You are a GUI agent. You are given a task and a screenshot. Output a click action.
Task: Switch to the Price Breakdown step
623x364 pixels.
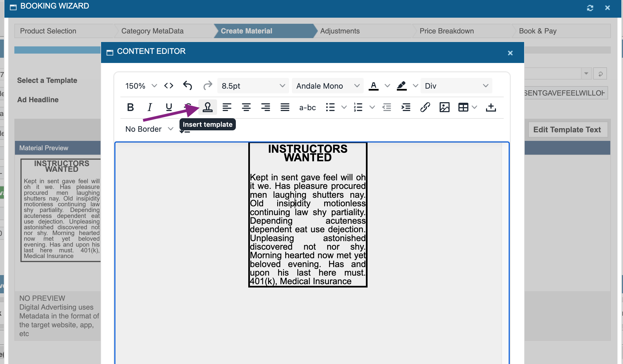[447, 31]
